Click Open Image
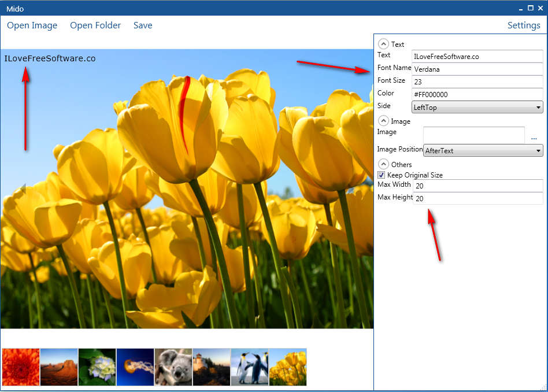This screenshot has height=392, width=548. coord(32,25)
